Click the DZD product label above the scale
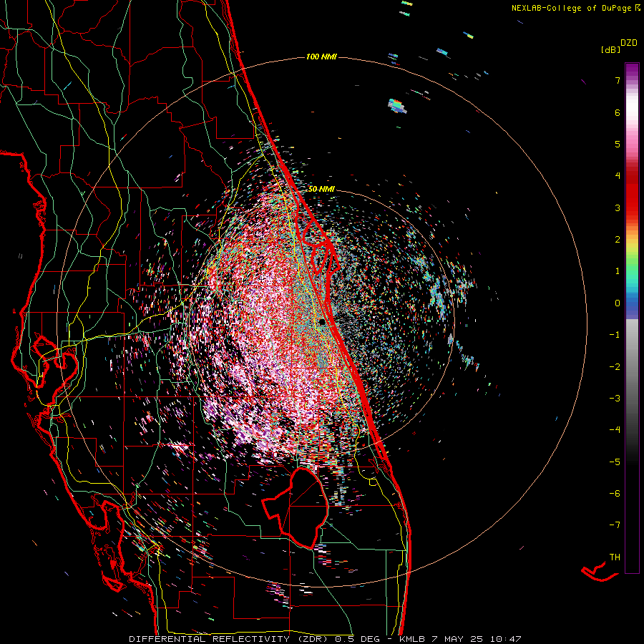 (629, 43)
